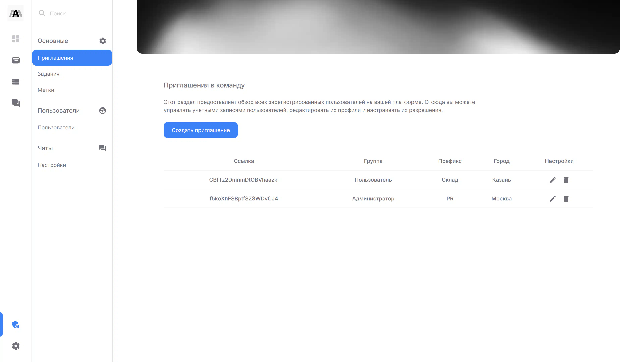Delete the f5koXhFSBptfSZ8WDvCJ4 invitation

[x=566, y=199]
